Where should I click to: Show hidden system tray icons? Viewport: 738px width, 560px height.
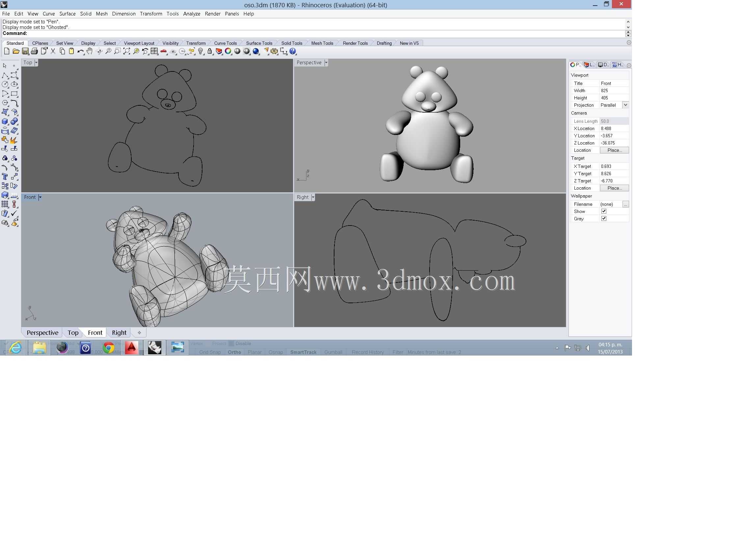pyautogui.click(x=557, y=348)
